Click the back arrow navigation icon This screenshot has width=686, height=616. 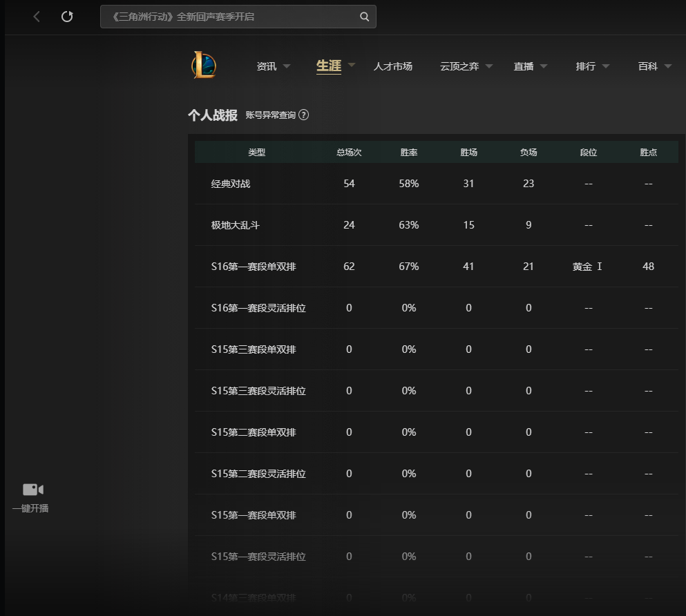37,17
